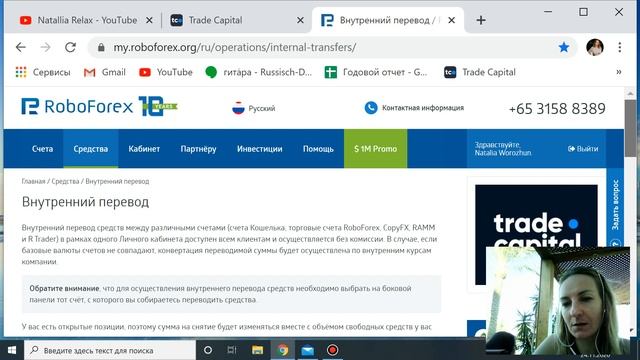This screenshot has height=360, width=640.
Task: Click phone number +65 3158 8389
Action: click(557, 109)
